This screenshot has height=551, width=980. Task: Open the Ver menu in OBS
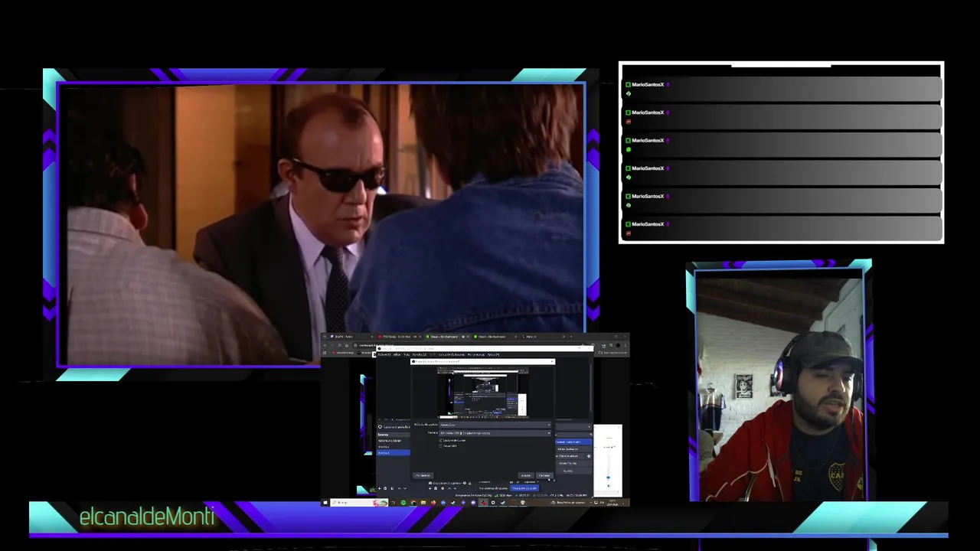pos(407,354)
